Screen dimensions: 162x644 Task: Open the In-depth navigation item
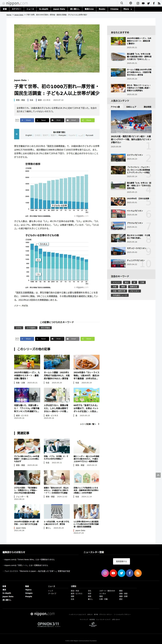(44, 9)
